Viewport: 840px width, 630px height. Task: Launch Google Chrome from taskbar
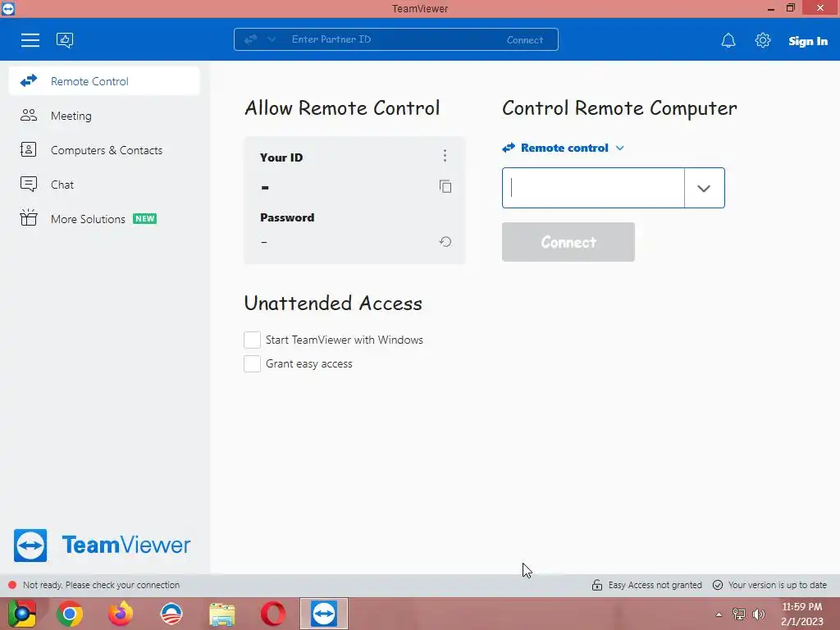click(70, 614)
